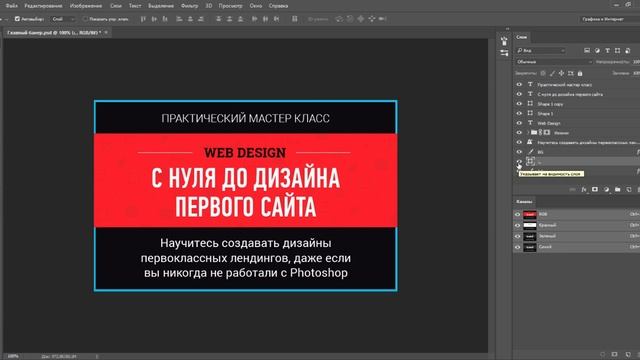Screen dimensions: 640x360
Task: Click the add layer style fx icon
Action: click(584, 189)
